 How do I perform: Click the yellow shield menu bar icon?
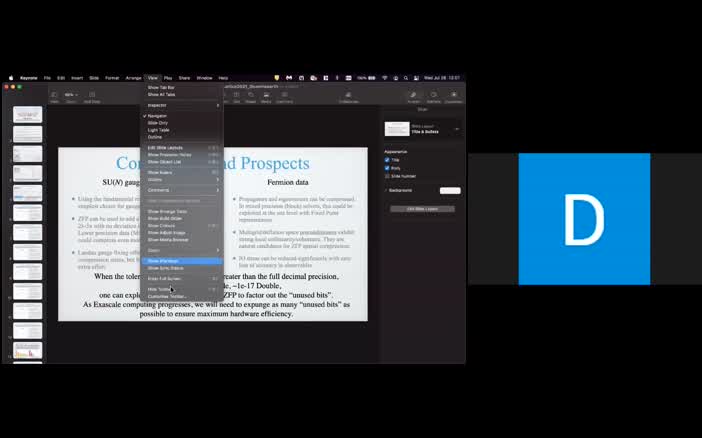pyautogui.click(x=277, y=78)
